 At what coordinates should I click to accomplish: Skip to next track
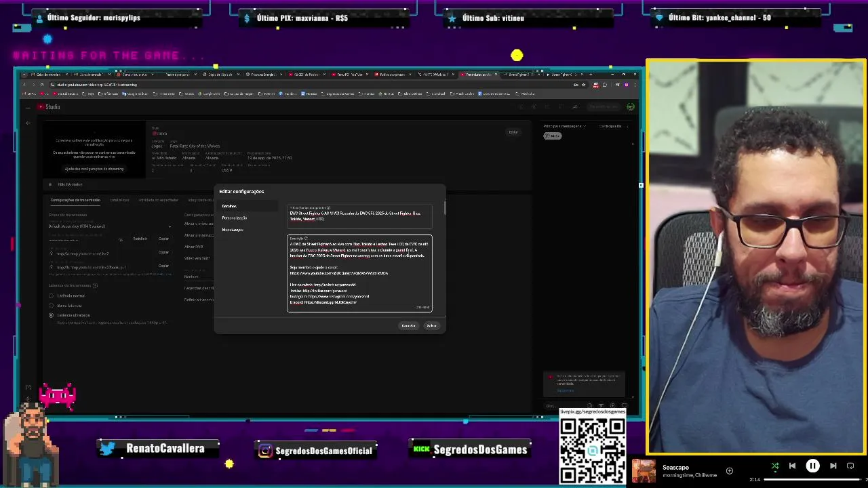pyautogui.click(x=833, y=466)
